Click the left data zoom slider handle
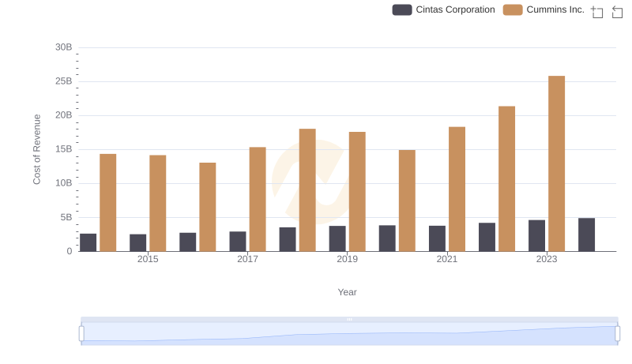This screenshot has height=364, width=632. tap(81, 334)
